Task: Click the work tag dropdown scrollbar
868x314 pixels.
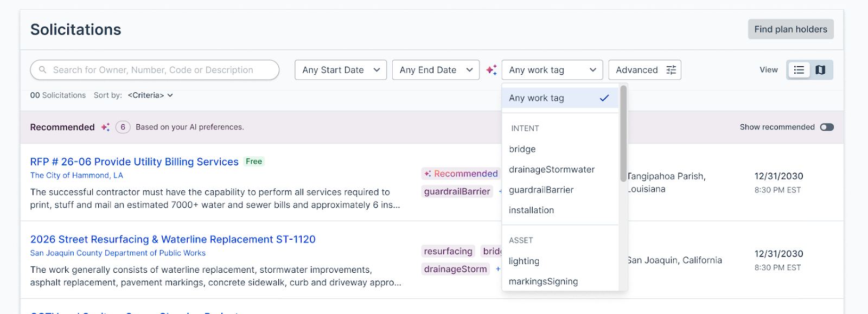Action: click(x=623, y=133)
